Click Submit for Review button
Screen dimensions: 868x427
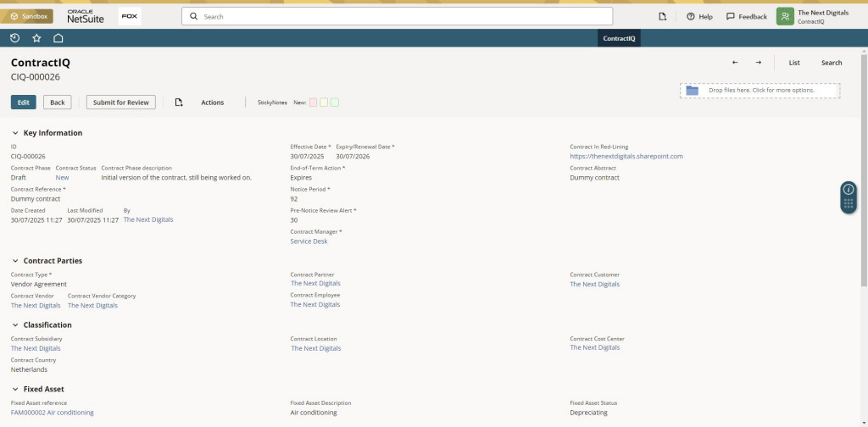click(x=120, y=103)
